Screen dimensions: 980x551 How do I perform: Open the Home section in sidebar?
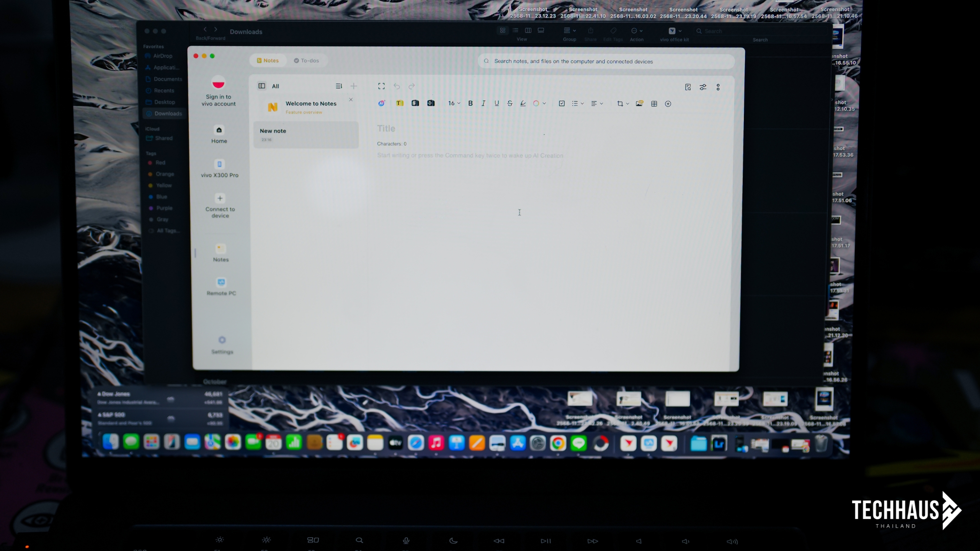click(x=219, y=134)
